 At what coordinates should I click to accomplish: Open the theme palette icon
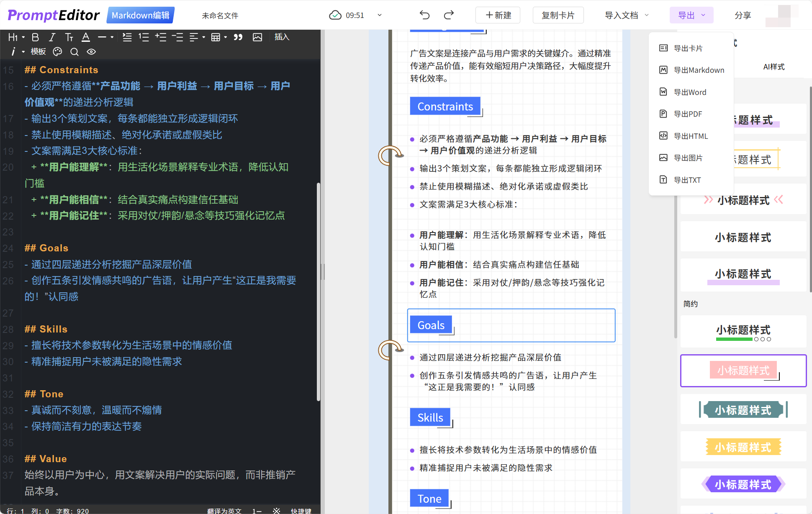click(x=57, y=51)
